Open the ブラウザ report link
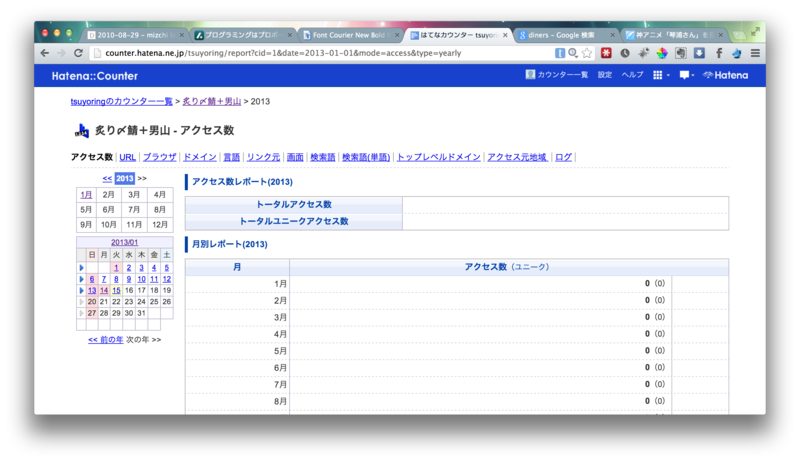The image size is (800, 462). (160, 157)
